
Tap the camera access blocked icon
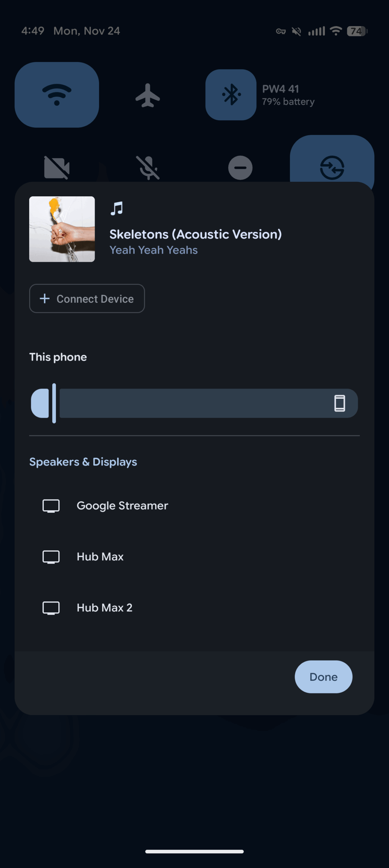point(57,167)
